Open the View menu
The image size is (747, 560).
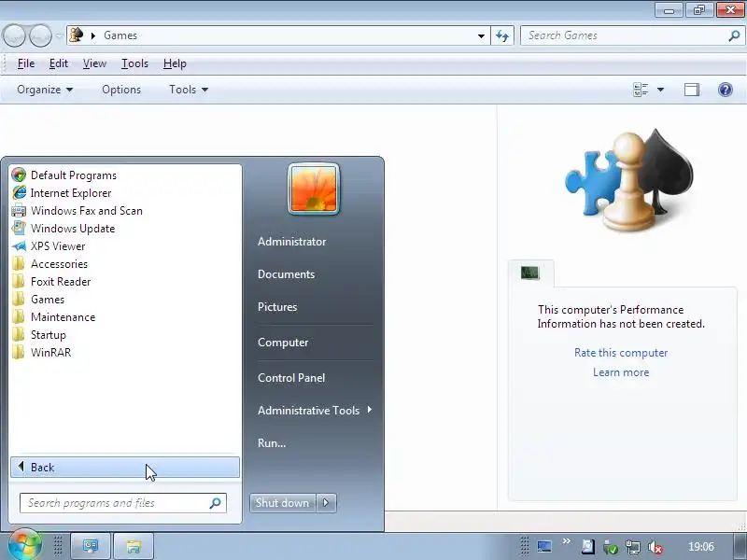click(94, 63)
